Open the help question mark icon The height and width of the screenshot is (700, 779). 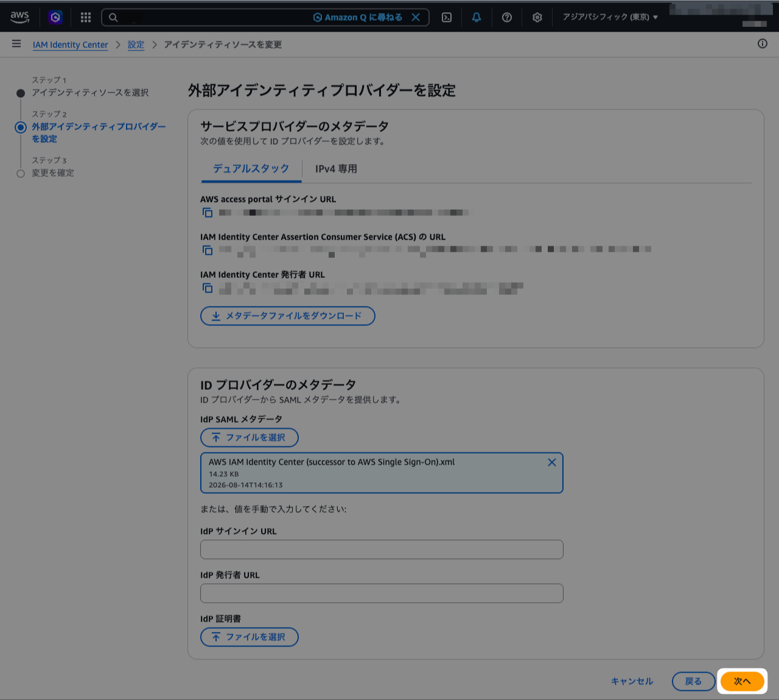[x=507, y=17]
